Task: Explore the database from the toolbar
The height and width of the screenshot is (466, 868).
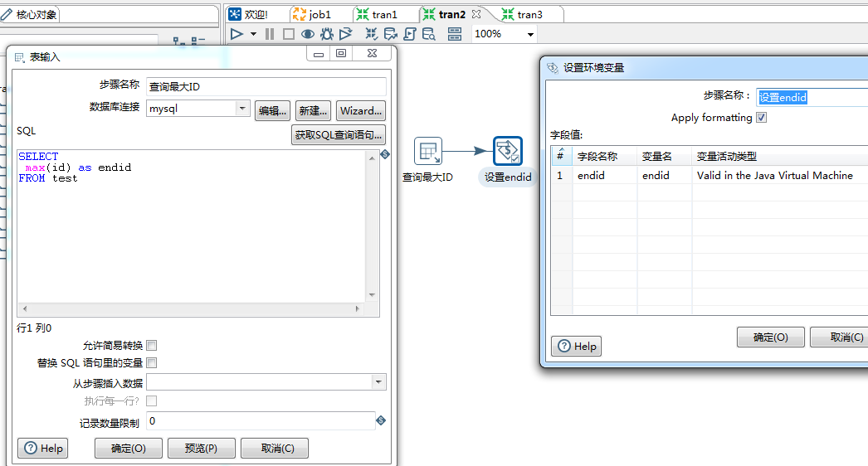Action: [429, 34]
